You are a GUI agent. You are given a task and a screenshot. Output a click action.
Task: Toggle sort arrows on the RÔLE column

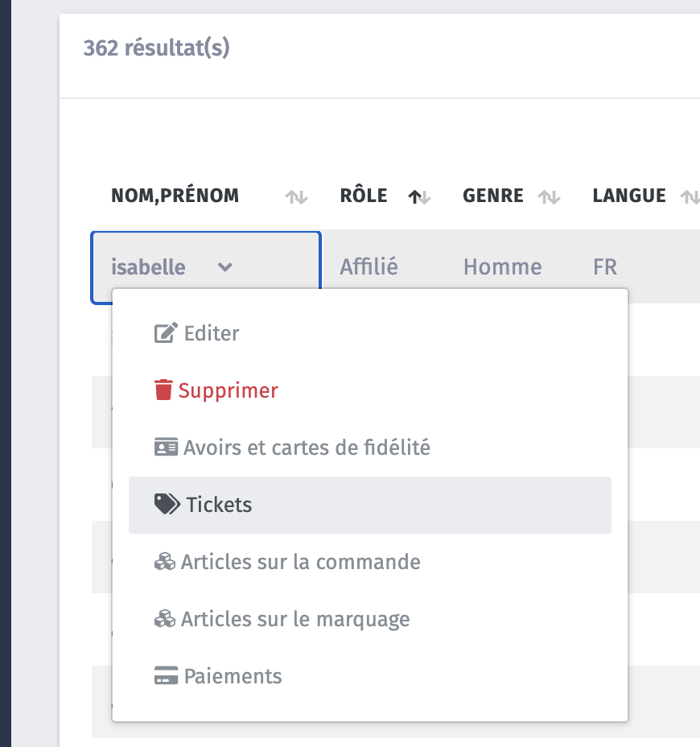tap(420, 196)
